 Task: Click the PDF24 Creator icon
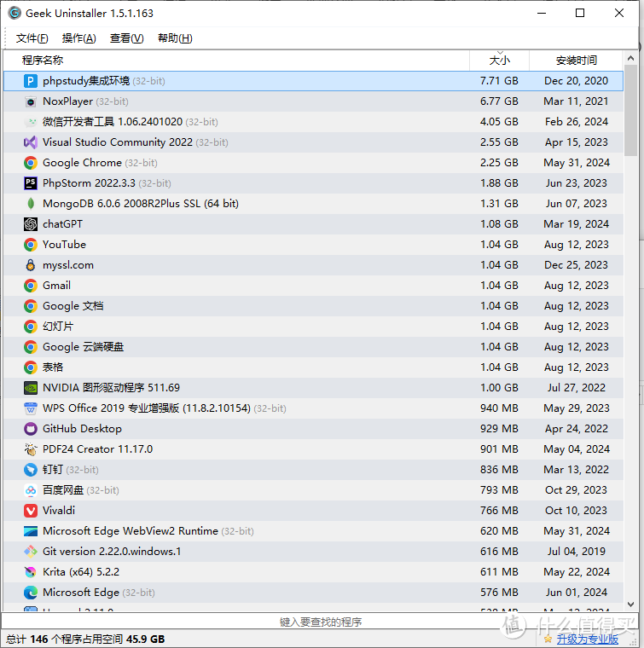coord(30,449)
